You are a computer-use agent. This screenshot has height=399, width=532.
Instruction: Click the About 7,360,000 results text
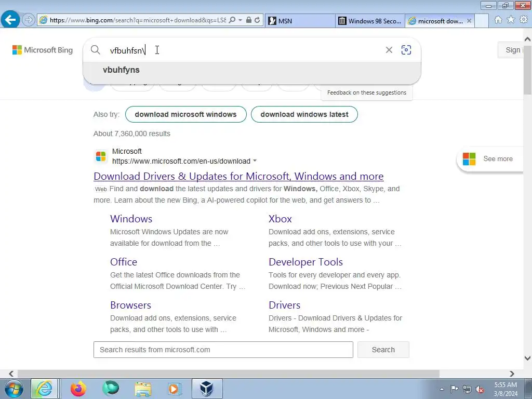pos(131,134)
